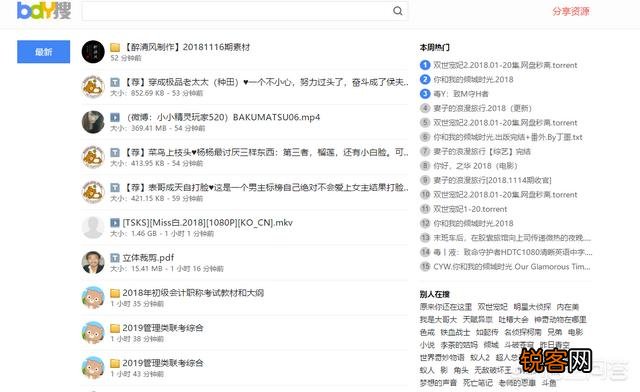Viewport: 640px width, 392px height.
Task: Click folder icon of 2019管理类联考综合 posted 1小时38分钟前
Action: (115, 328)
